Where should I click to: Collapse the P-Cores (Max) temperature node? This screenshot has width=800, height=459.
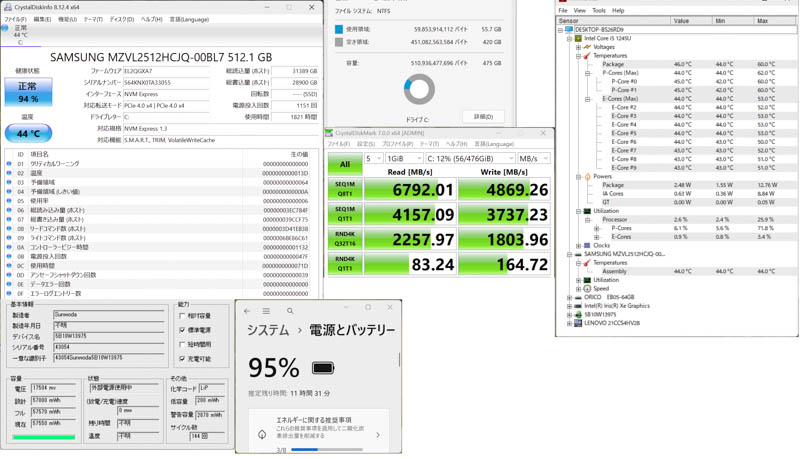[x=587, y=73]
